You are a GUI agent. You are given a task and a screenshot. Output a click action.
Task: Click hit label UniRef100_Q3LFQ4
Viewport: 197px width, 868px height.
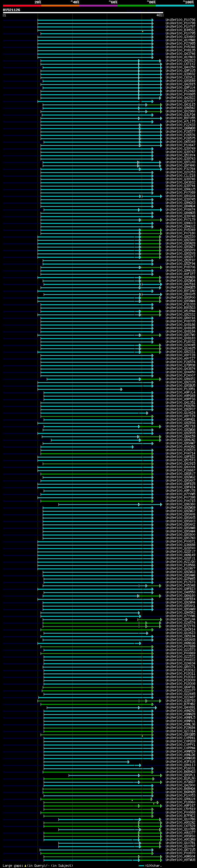pyautogui.click(x=180, y=115)
